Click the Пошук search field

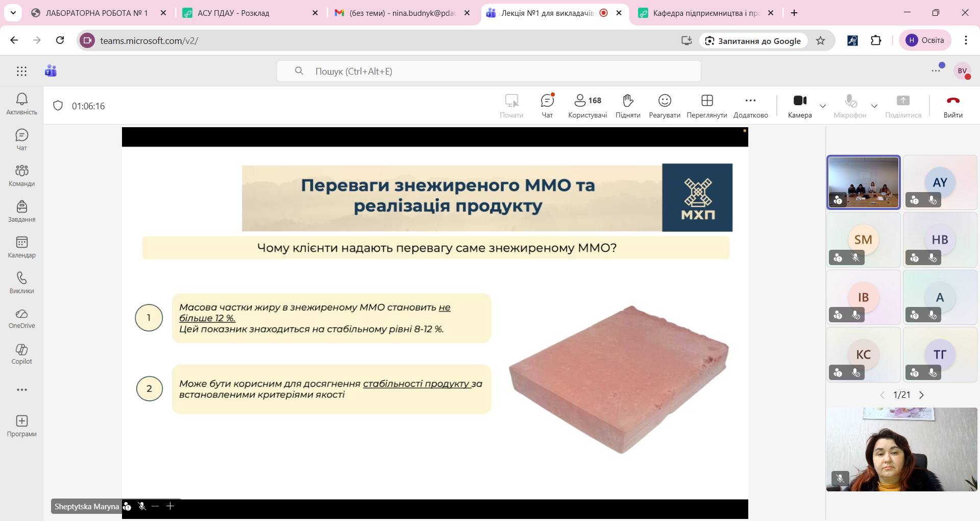point(488,71)
